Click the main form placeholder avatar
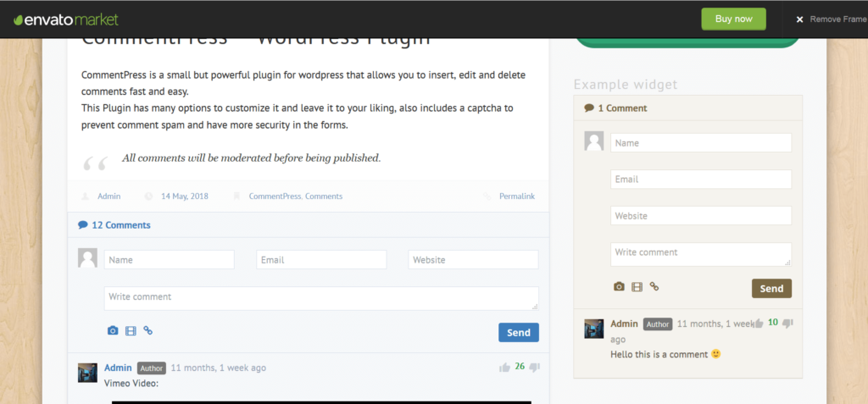 click(x=87, y=257)
